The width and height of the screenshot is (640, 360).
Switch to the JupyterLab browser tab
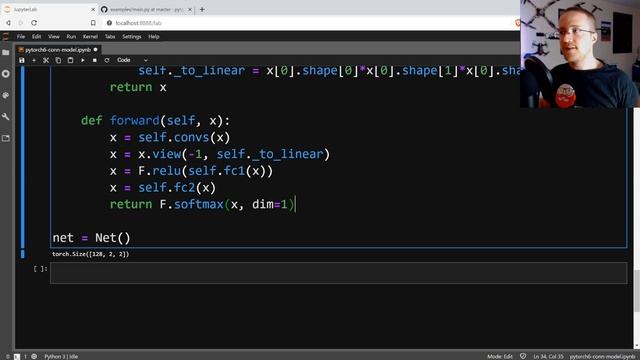tap(48, 9)
